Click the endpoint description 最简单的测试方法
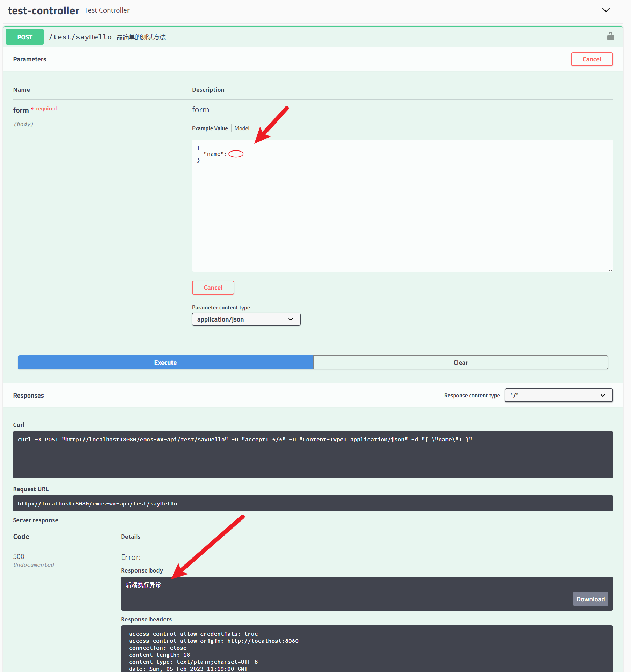This screenshot has height=672, width=631. (x=141, y=37)
